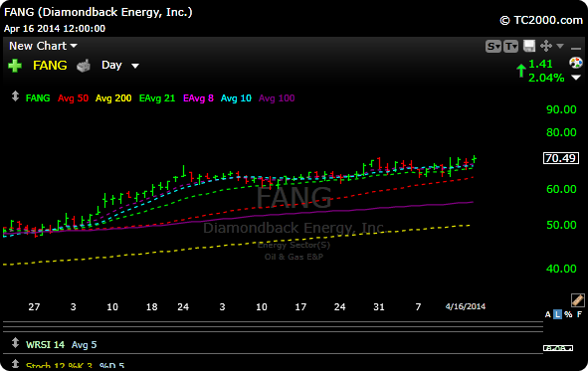Select the pencil drawing tools icon
The image size is (588, 371).
click(x=577, y=299)
